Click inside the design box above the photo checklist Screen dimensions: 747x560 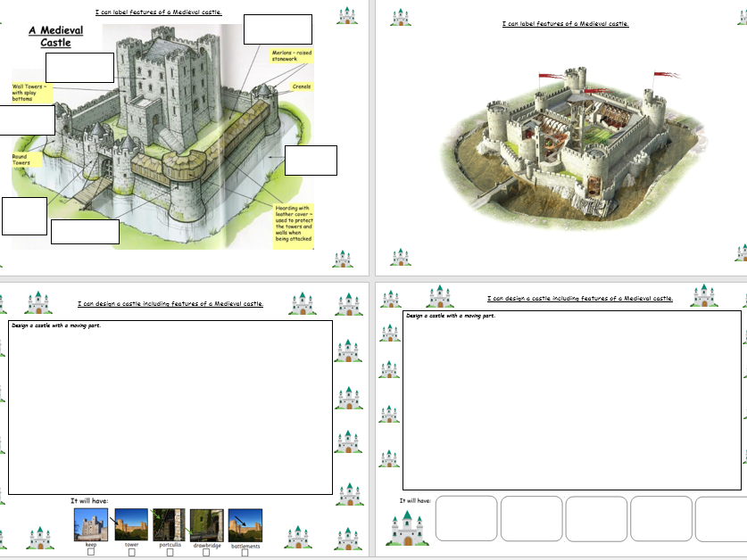(x=170, y=408)
